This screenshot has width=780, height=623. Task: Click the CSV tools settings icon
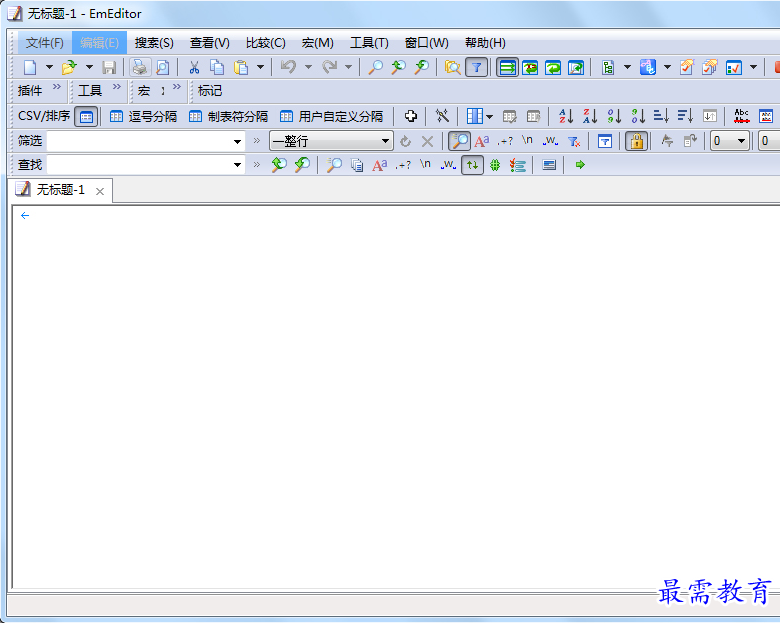[442, 116]
